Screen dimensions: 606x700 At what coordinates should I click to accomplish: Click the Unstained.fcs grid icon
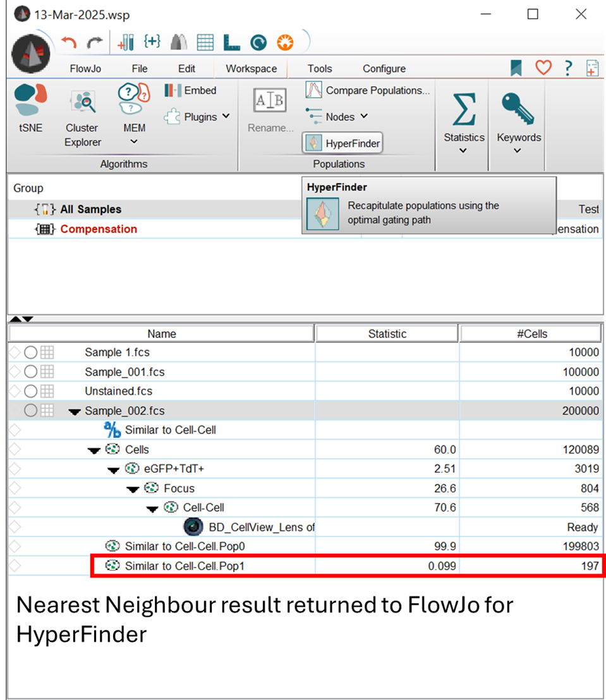(x=47, y=391)
